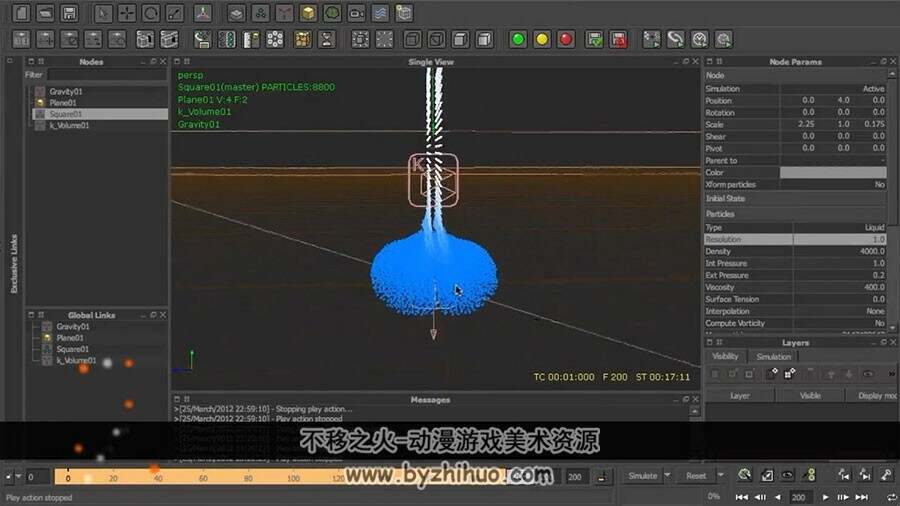900x506 pixels.
Task: Select Exclusive Links side tab
Action: (14, 263)
